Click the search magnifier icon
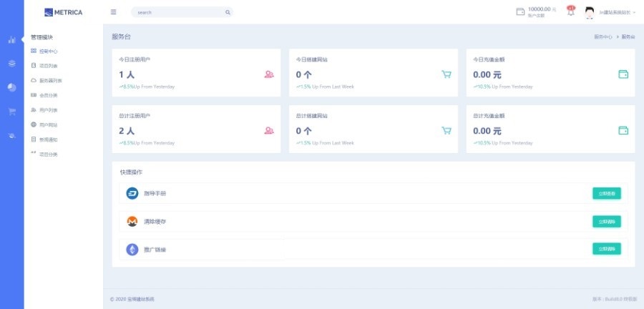 pos(228,12)
